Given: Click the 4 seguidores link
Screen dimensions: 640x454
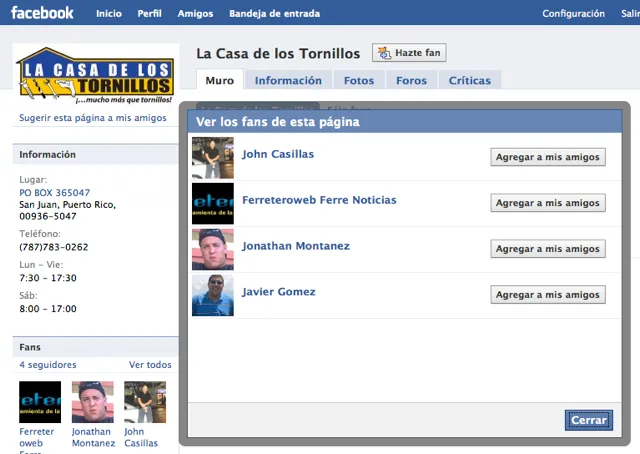Looking at the screenshot, I should [x=48, y=365].
